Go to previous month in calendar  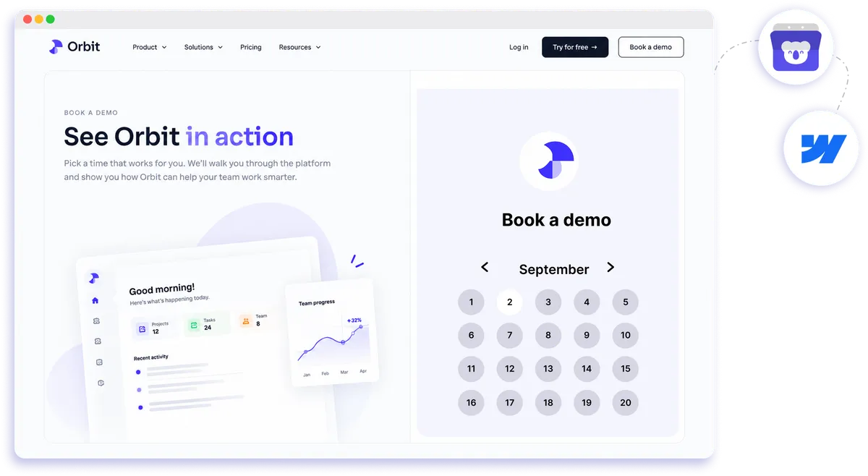[485, 268]
